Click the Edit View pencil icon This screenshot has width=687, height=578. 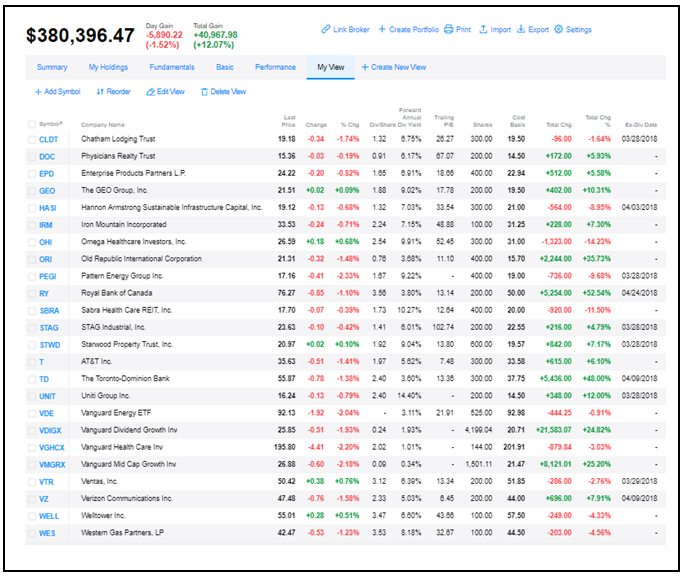point(150,92)
